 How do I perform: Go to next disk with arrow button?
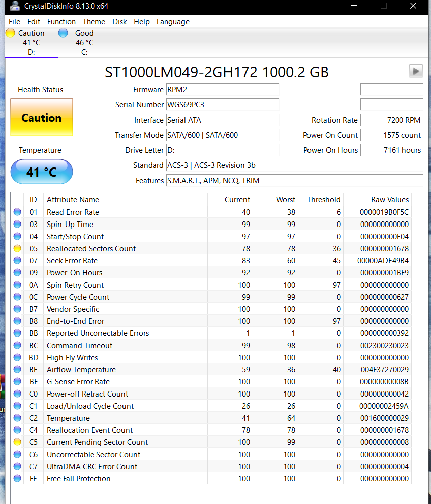coord(416,71)
